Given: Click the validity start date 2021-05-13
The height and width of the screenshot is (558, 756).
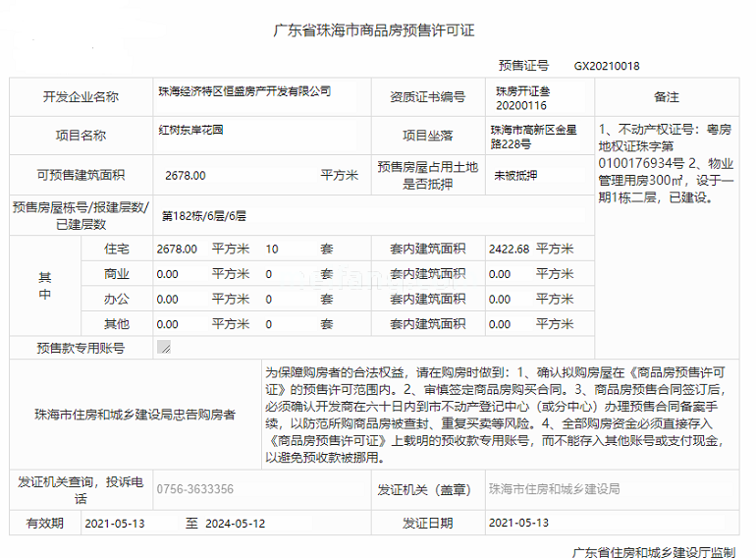Looking at the screenshot, I should (x=115, y=524).
